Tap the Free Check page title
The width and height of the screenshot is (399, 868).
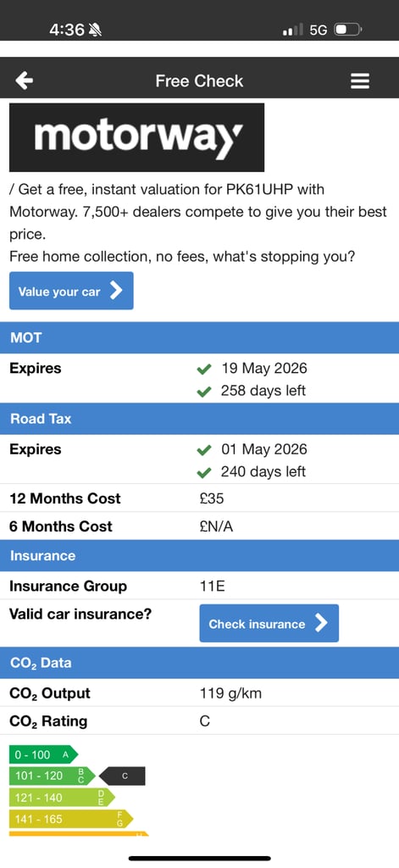click(x=199, y=81)
